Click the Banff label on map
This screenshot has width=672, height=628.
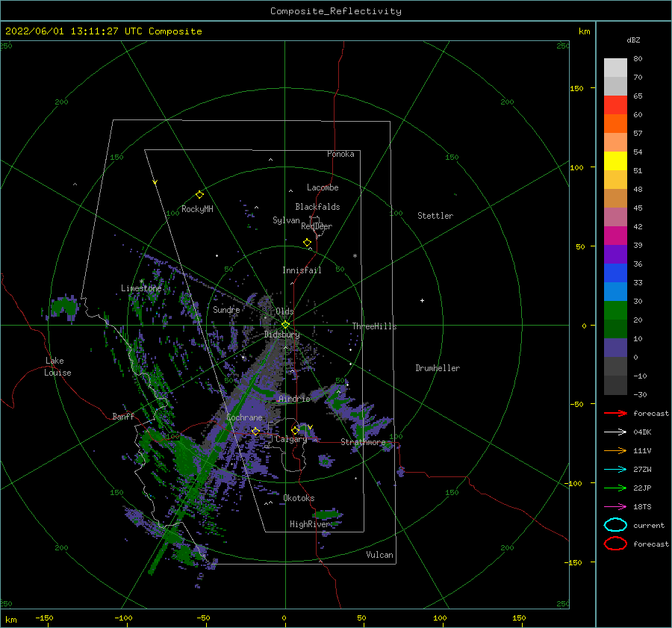[123, 417]
